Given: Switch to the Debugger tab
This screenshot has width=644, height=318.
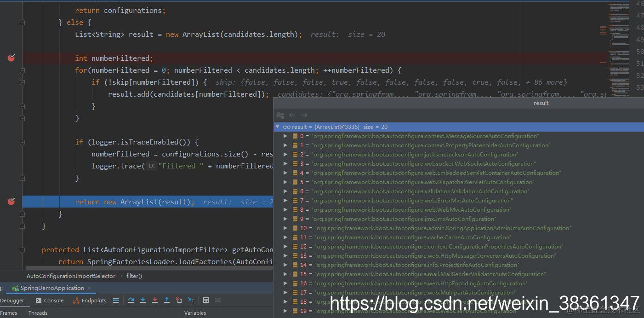Looking at the screenshot, I should 12,301.
